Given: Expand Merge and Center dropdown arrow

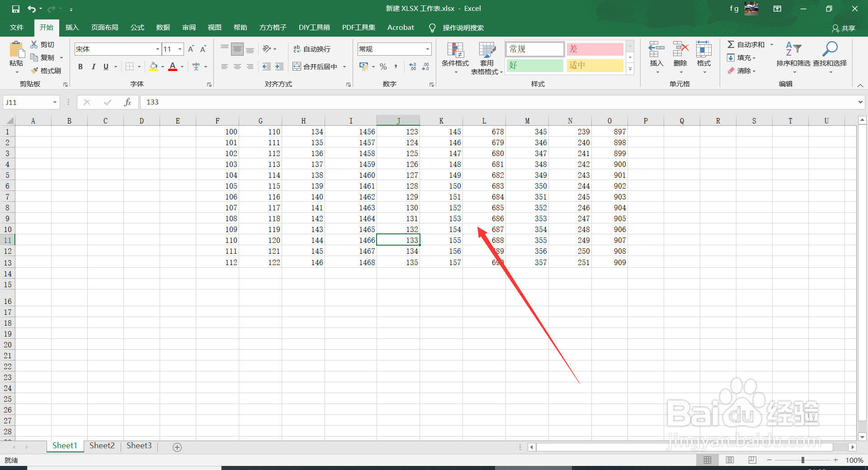Looking at the screenshot, I should [x=344, y=66].
